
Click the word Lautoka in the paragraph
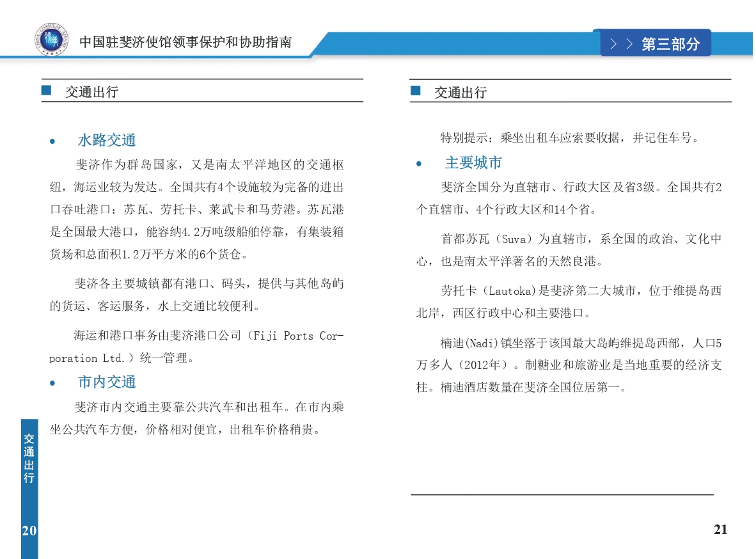tap(510, 291)
